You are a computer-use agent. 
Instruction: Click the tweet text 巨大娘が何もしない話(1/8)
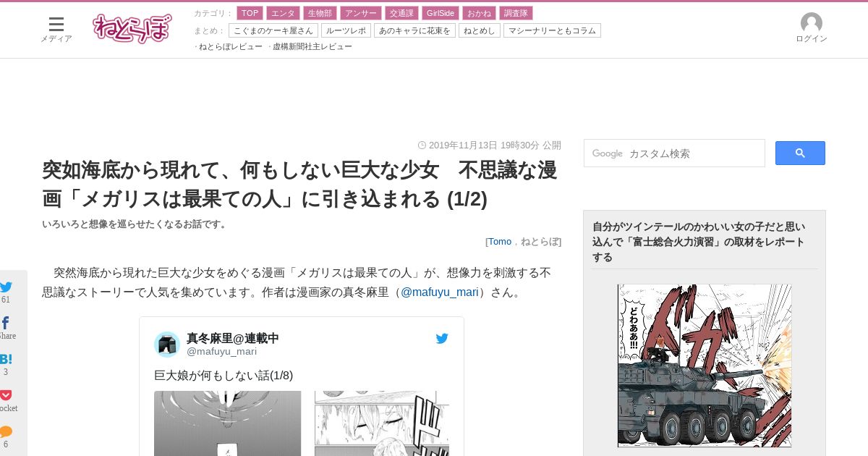point(224,375)
